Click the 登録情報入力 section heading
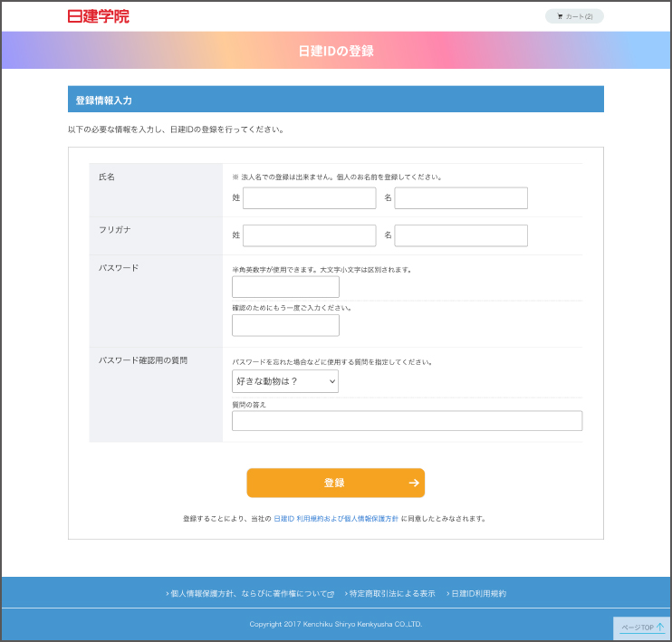The height and width of the screenshot is (642, 672). [x=104, y=101]
